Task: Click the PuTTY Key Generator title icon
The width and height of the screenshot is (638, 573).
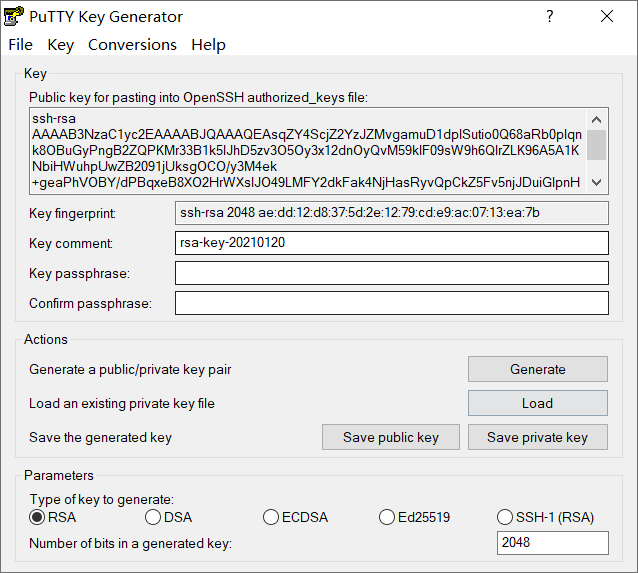Action: (13, 16)
